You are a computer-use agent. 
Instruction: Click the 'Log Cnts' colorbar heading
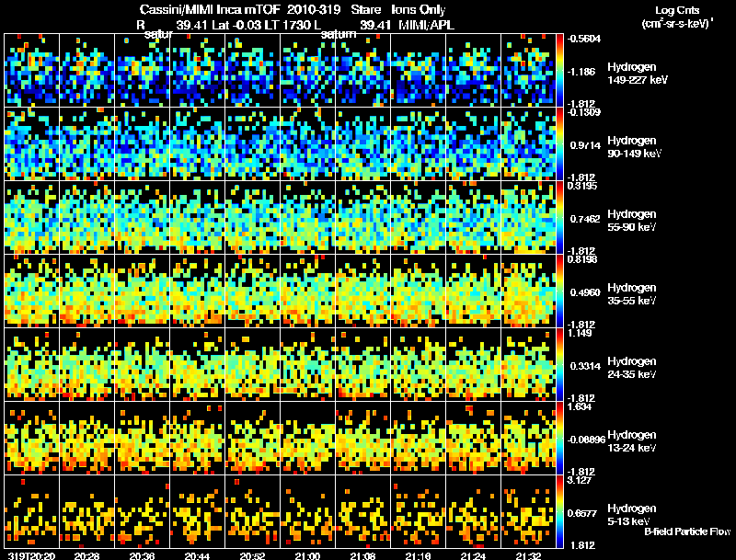tap(677, 10)
